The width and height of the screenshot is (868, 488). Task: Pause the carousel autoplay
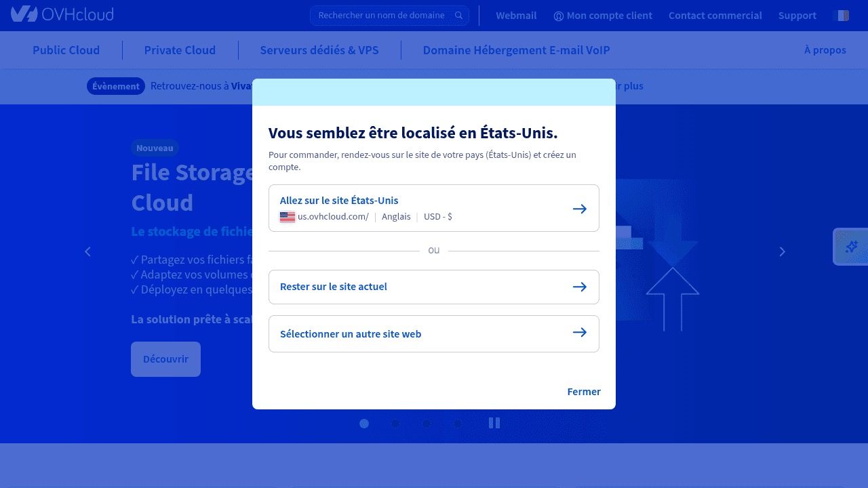[x=494, y=423]
